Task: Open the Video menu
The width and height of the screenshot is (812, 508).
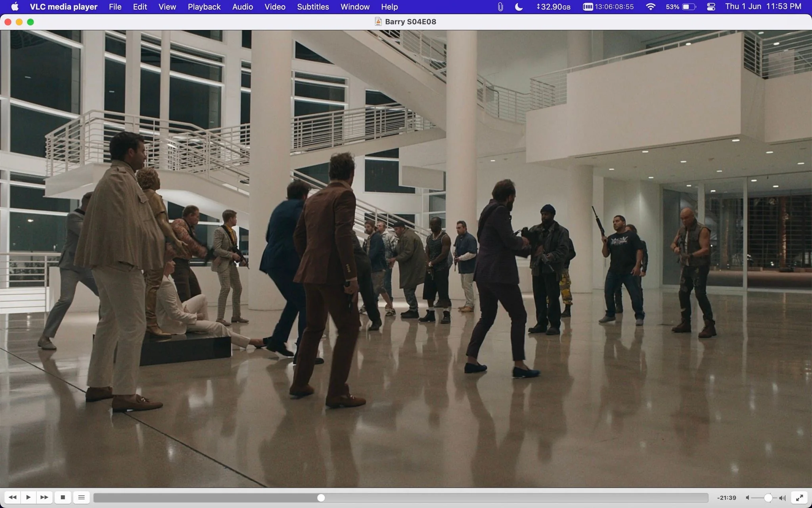Action: click(x=275, y=7)
